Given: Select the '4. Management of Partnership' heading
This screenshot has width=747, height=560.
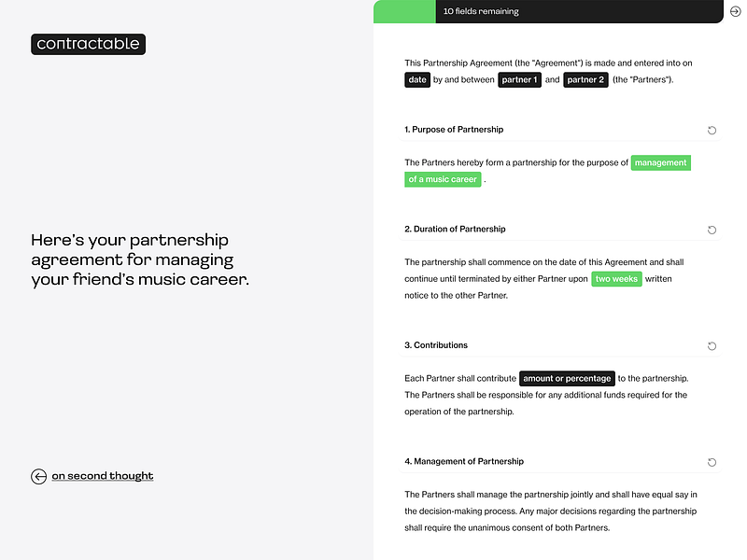Looking at the screenshot, I should coord(464,461).
